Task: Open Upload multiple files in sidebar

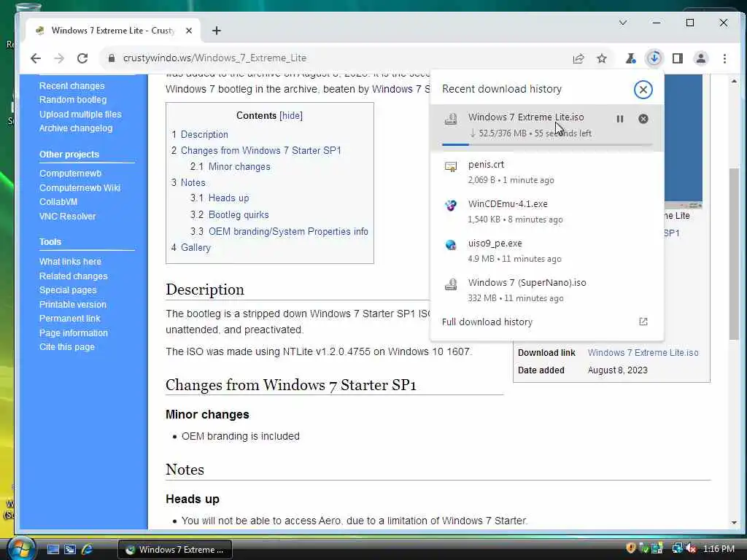Action: pyautogui.click(x=80, y=114)
